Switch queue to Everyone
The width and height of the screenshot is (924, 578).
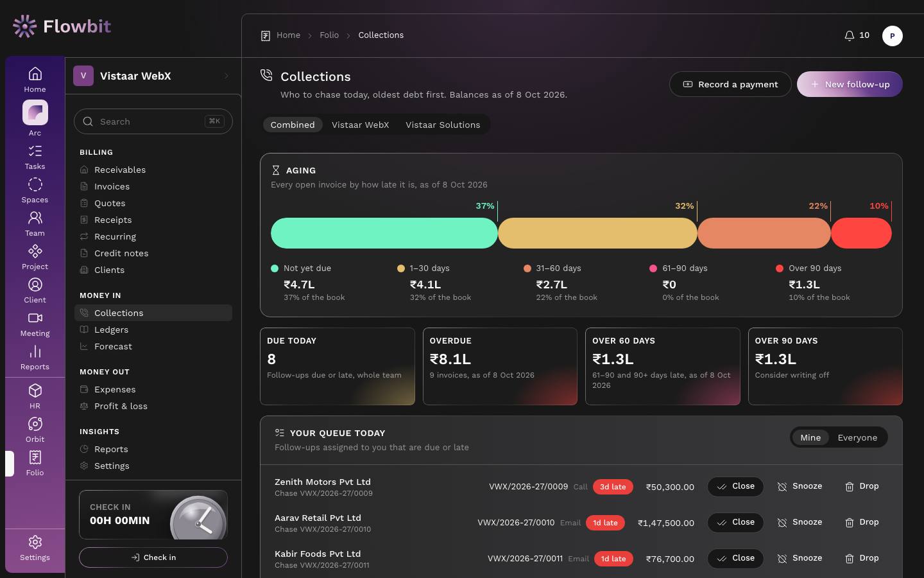pos(857,437)
